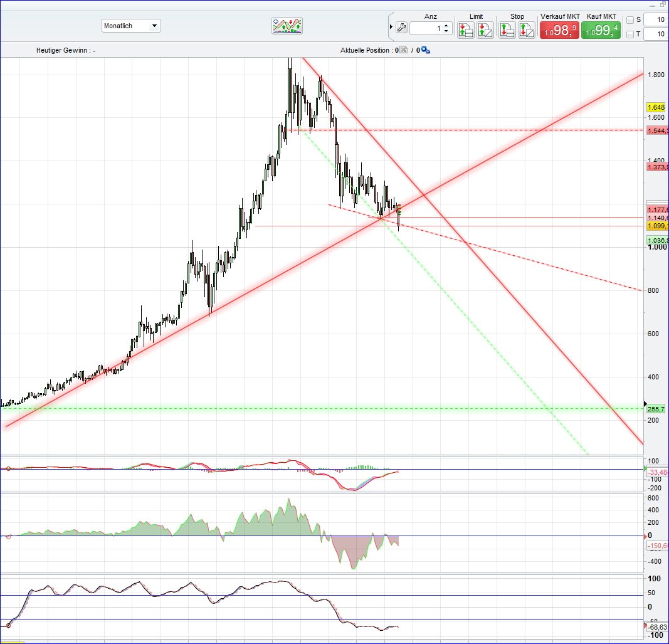669x644 pixels.
Task: Click the small grid icon after Aktuelle Position counter
Action: pyautogui.click(x=403, y=50)
